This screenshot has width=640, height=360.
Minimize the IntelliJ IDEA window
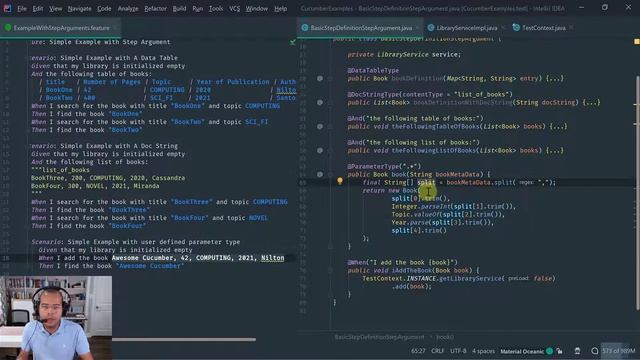[582, 7]
